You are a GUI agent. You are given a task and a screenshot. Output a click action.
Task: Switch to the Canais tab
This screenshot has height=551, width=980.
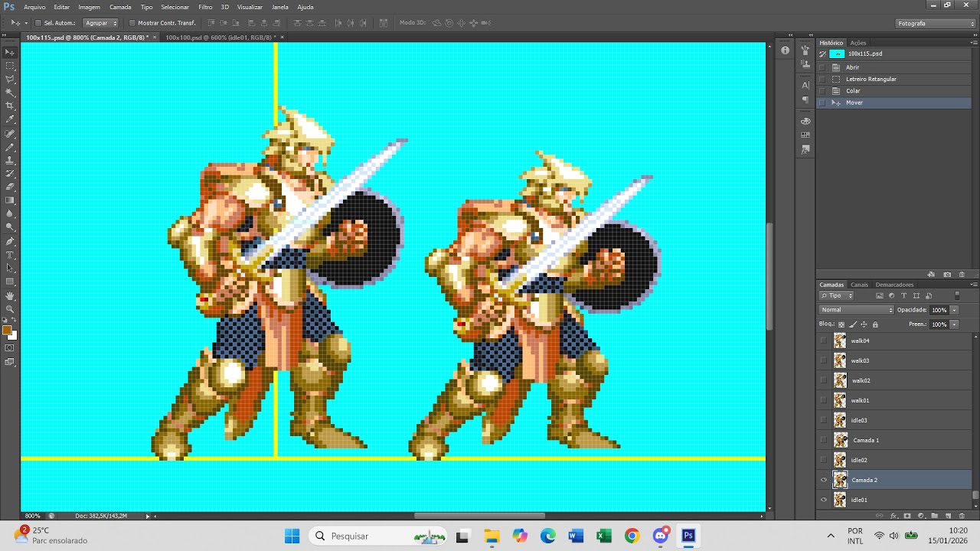[859, 285]
